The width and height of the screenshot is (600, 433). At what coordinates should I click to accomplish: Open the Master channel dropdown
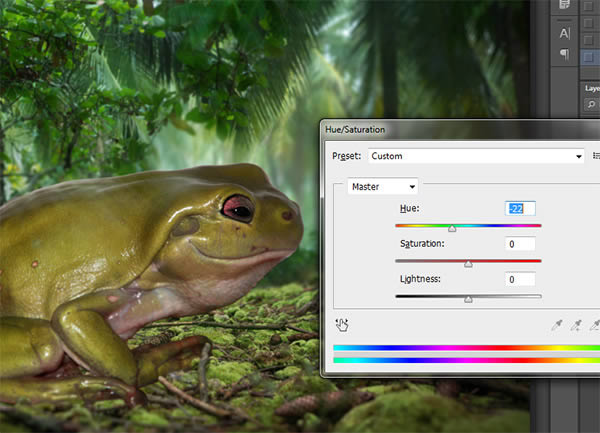pos(383,187)
